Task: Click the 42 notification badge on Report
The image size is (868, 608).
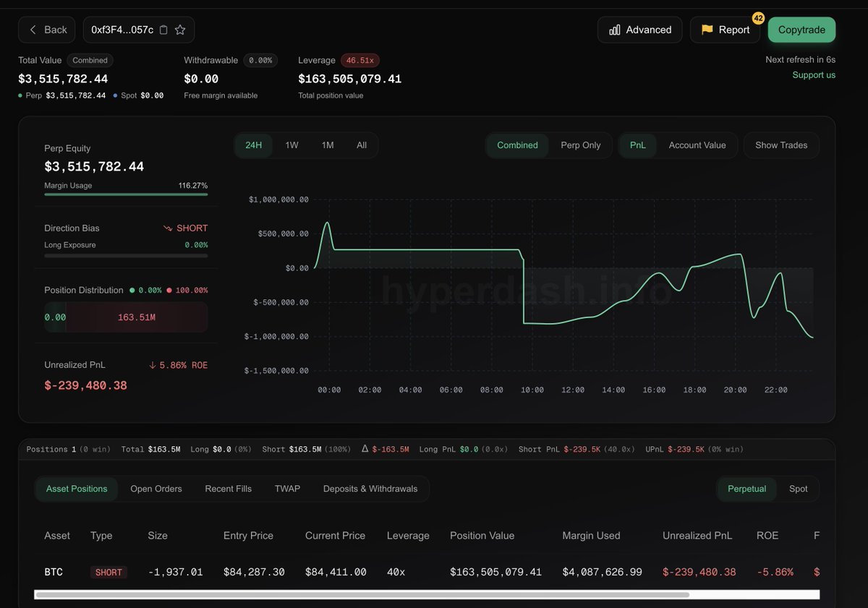Action: tap(758, 18)
